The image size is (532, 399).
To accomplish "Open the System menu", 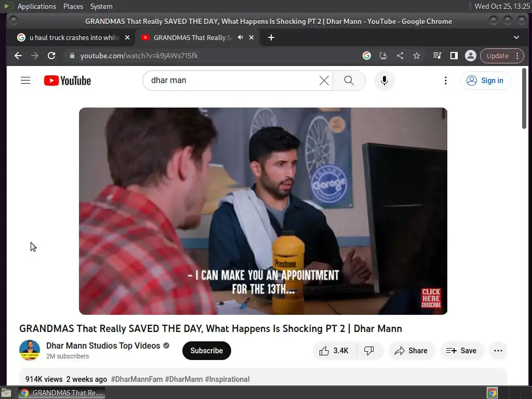I will pyautogui.click(x=101, y=6).
